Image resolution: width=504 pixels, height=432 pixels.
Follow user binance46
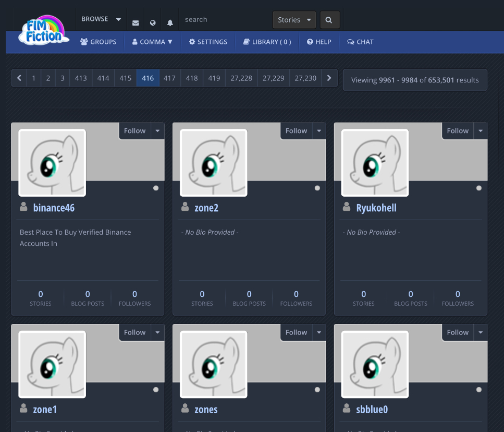click(135, 131)
